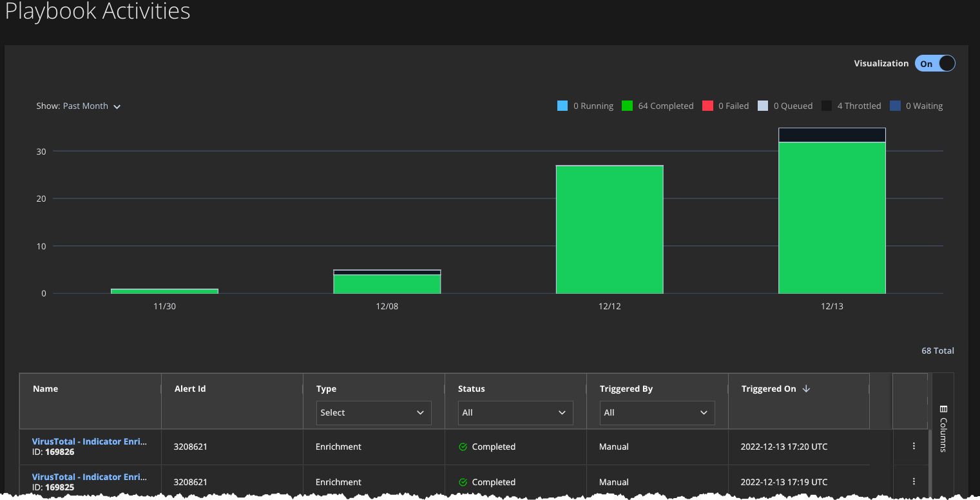The width and height of the screenshot is (980, 500).
Task: Click the Triggered On column header
Action: coord(769,389)
